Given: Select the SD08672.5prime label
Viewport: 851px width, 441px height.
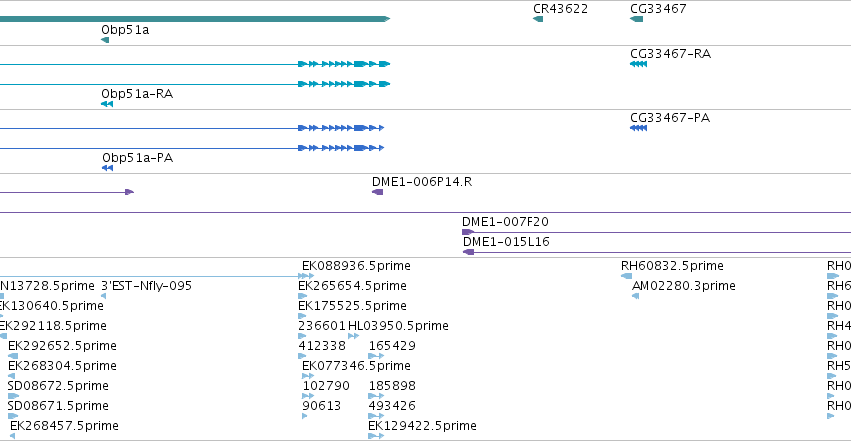Looking at the screenshot, I should [58, 386].
